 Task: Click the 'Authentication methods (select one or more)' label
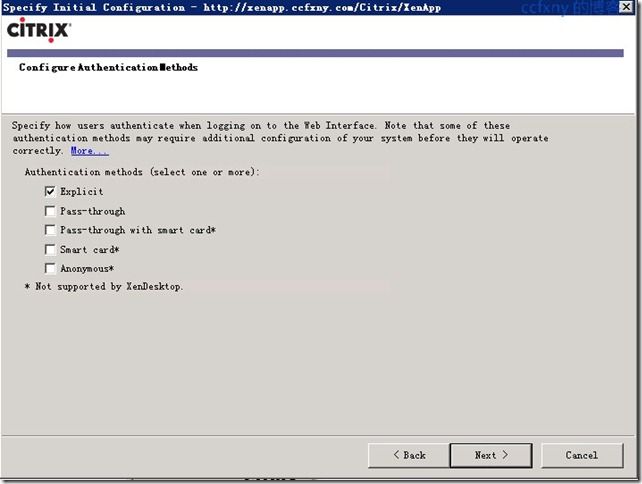click(x=142, y=172)
